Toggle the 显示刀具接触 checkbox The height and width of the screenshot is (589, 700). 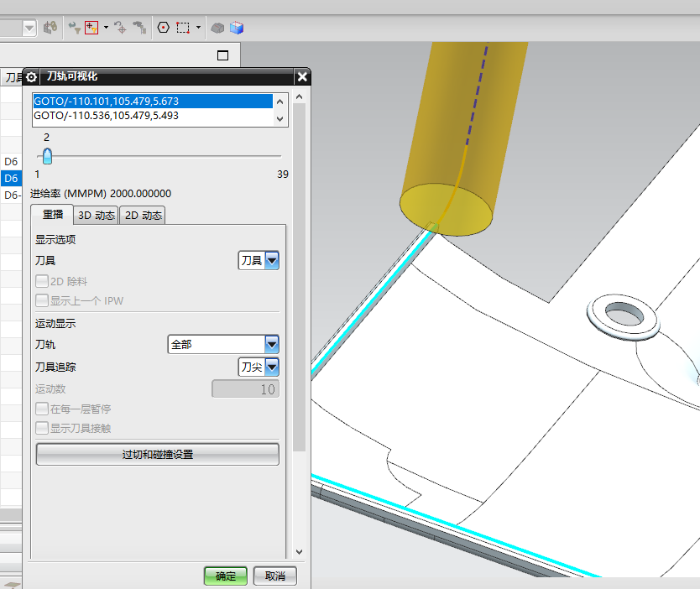pos(42,428)
